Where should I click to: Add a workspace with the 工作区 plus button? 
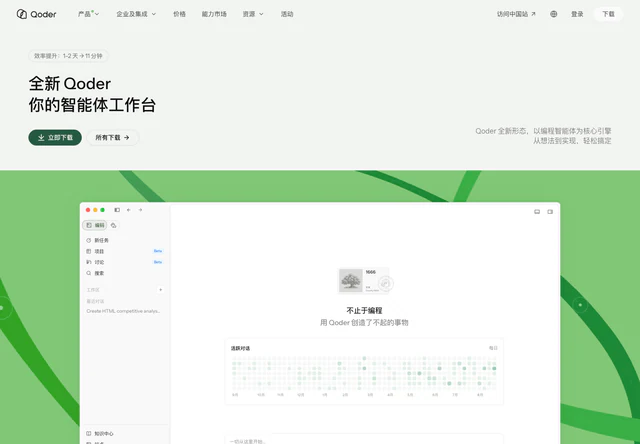tap(160, 290)
